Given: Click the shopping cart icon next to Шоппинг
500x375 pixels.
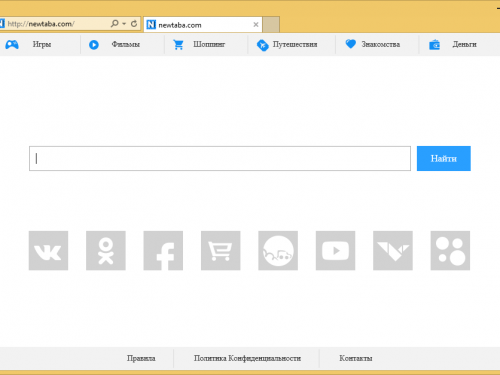Looking at the screenshot, I should click(178, 44).
